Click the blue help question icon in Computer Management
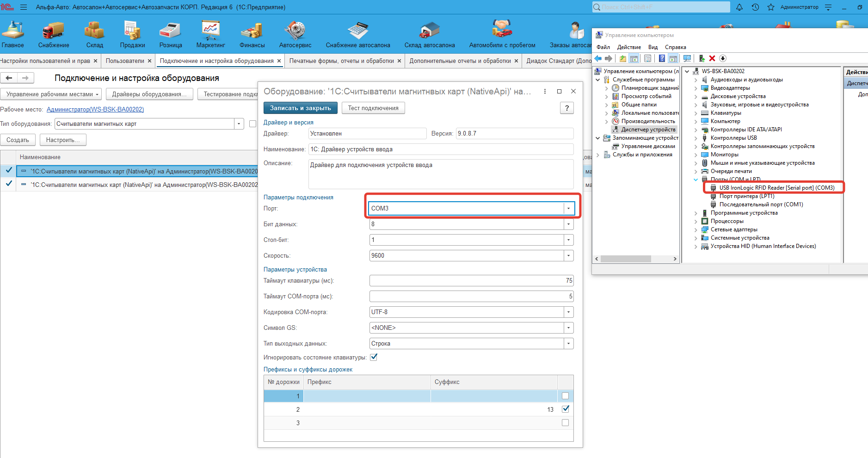This screenshot has height=458, width=868. click(x=662, y=58)
